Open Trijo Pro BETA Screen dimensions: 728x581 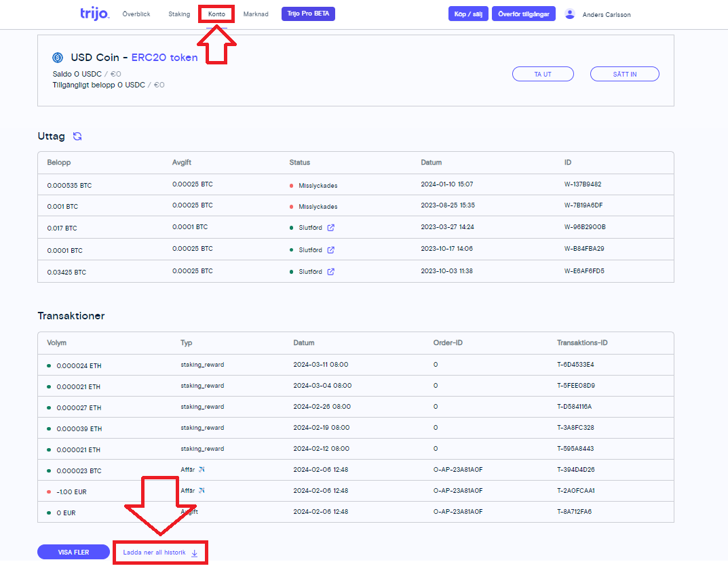click(x=308, y=14)
